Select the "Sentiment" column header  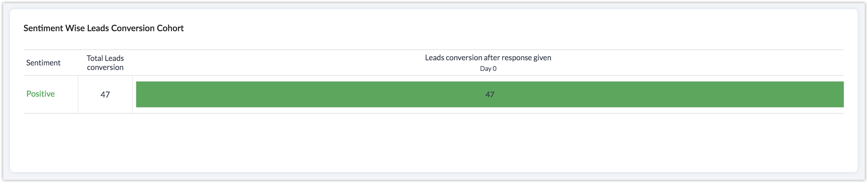pyautogui.click(x=43, y=63)
